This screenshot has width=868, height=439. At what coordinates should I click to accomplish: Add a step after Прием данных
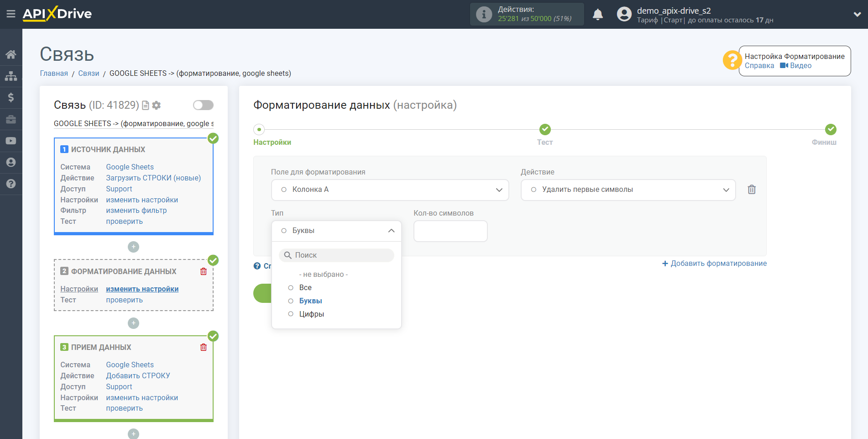pos(133,434)
